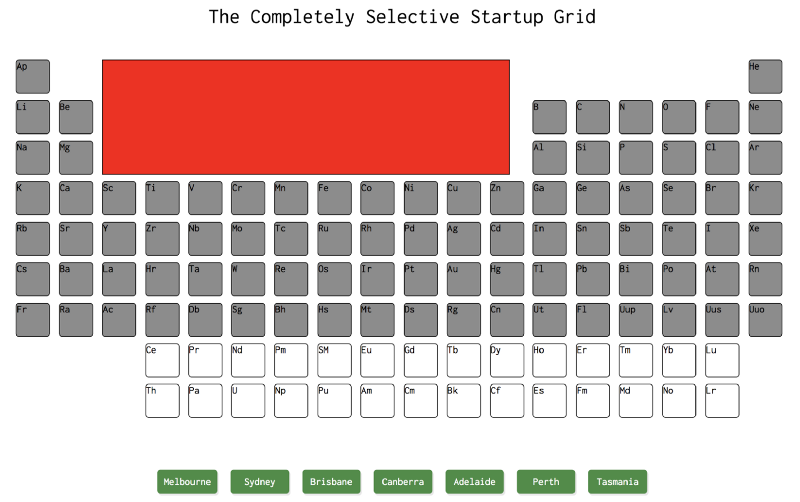800x502 pixels.
Task: Select the white Ce tile
Action: [x=162, y=360]
